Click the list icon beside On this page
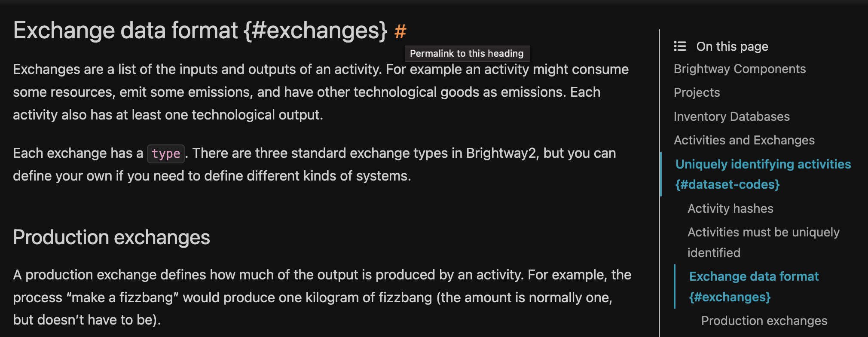 (680, 46)
